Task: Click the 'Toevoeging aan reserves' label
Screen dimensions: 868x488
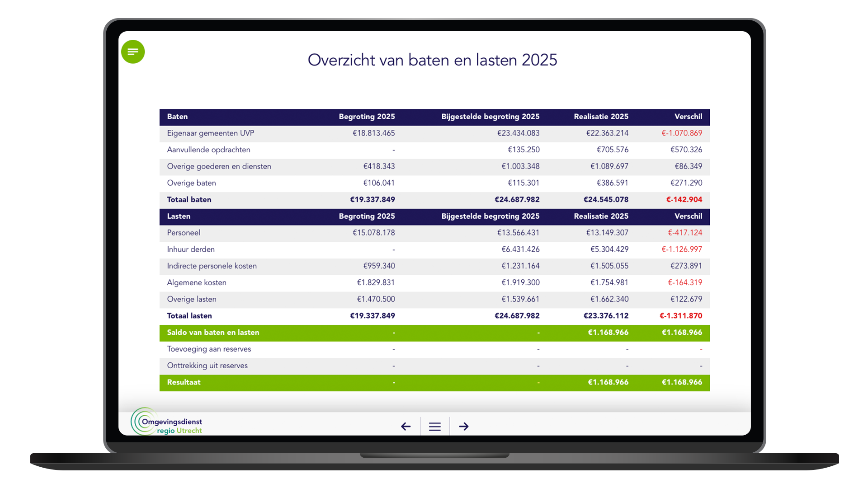Action: pyautogui.click(x=209, y=349)
